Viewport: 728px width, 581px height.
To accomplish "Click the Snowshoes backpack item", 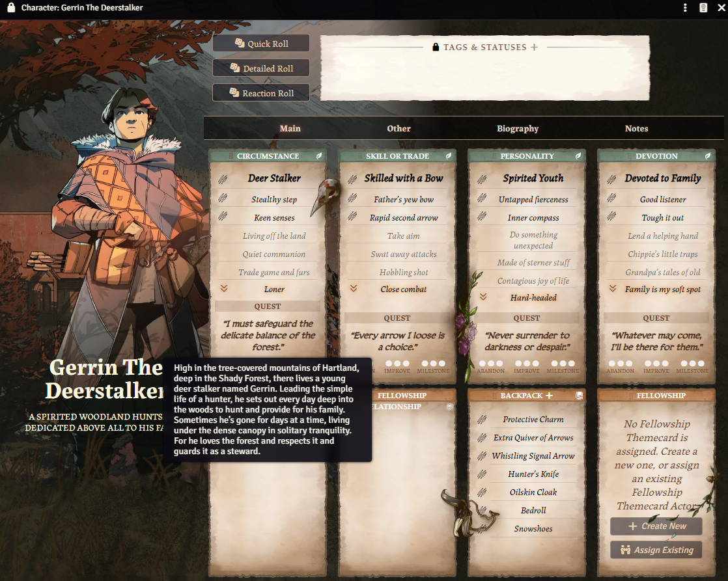I will point(533,528).
